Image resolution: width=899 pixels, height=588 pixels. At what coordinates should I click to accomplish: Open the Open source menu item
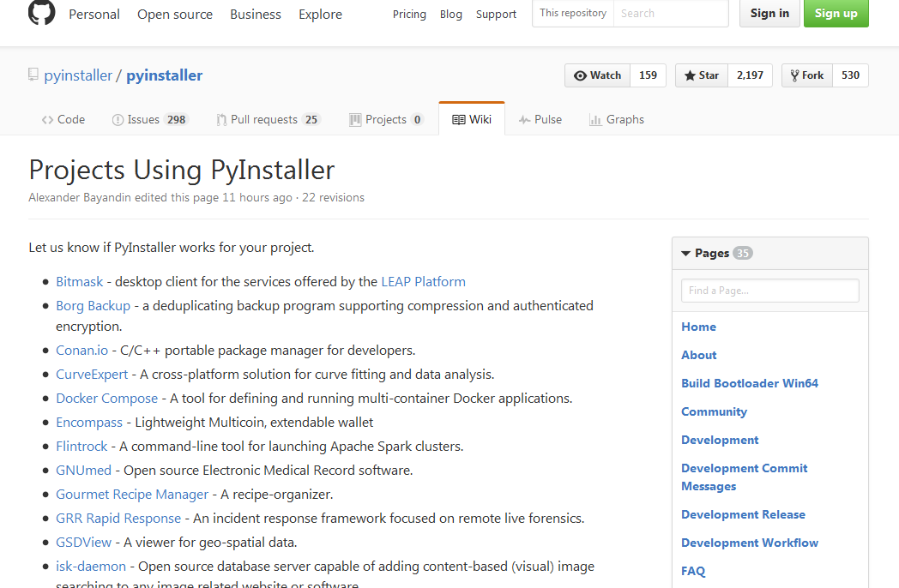click(x=175, y=15)
